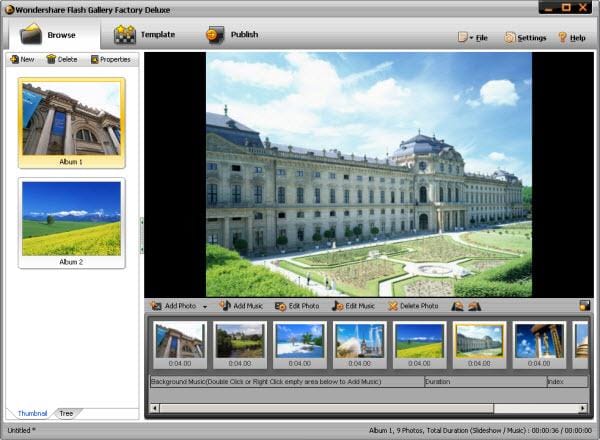Expand the Add Photo dropdown arrow
The width and height of the screenshot is (600, 440).
coord(205,307)
